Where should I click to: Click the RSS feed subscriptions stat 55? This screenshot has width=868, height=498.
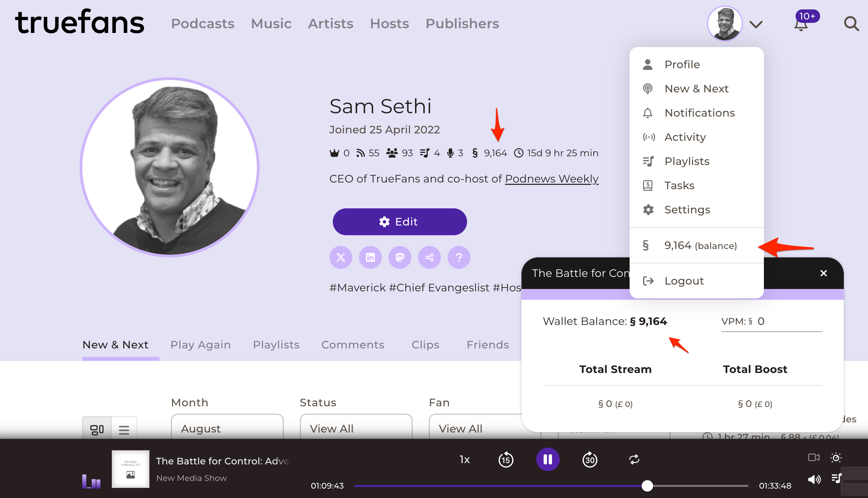click(x=368, y=153)
